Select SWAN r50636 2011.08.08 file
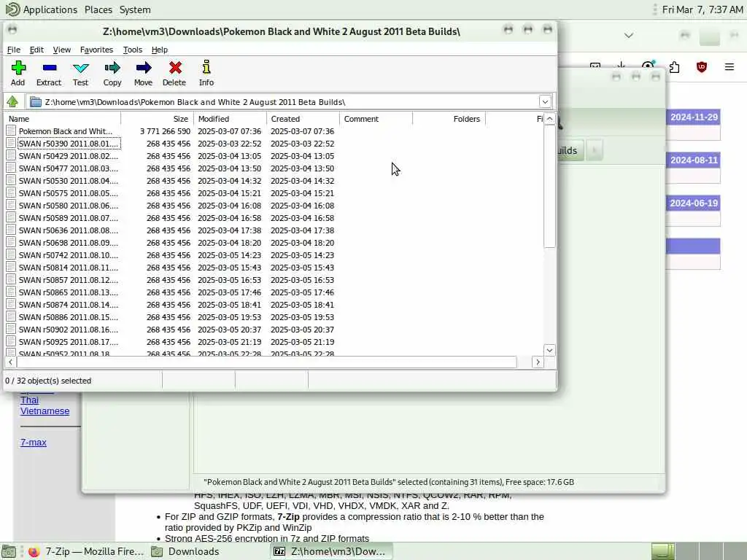 pyautogui.click(x=69, y=230)
